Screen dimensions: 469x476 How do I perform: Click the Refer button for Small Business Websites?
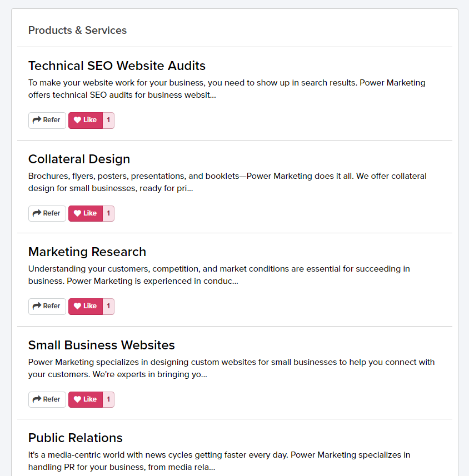click(47, 399)
